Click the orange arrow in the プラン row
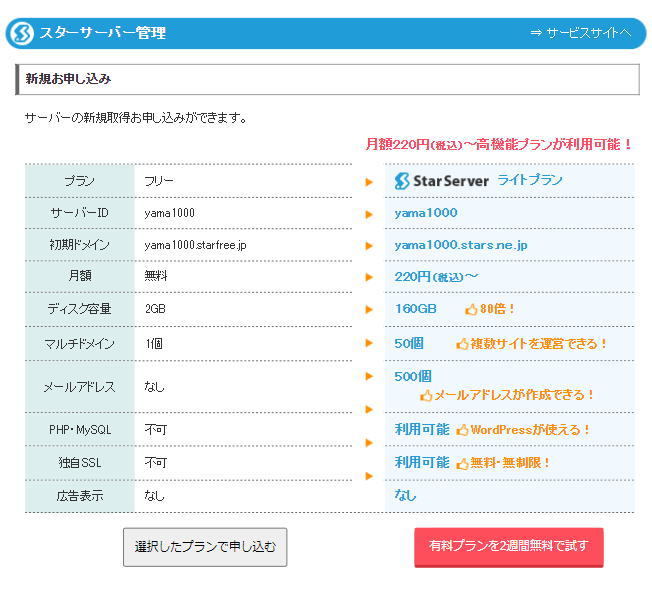Image resolution: width=652 pixels, height=602 pixels. click(369, 182)
